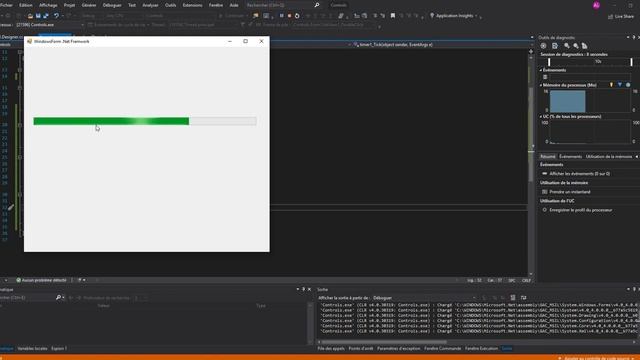Image resolution: width=640 pixels, height=360 pixels.
Task: Click Afficher les événements link
Action: [x=580, y=174]
